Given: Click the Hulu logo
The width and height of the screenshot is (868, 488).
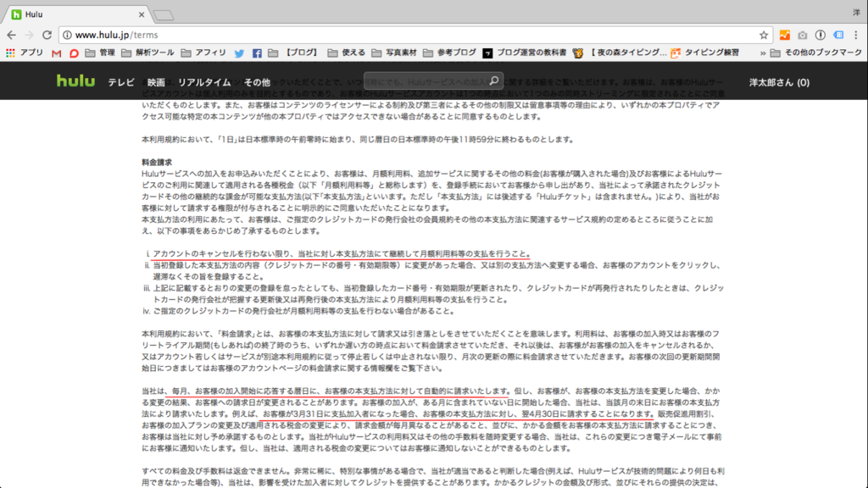Looking at the screenshot, I should tap(75, 80).
